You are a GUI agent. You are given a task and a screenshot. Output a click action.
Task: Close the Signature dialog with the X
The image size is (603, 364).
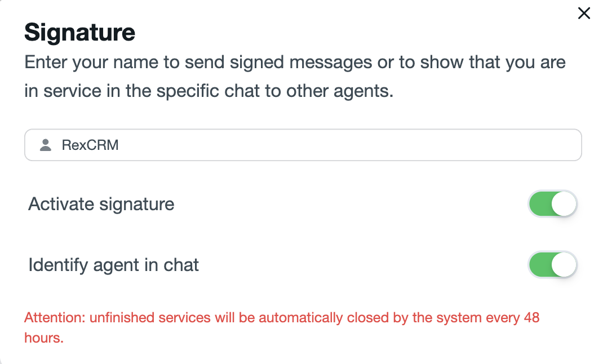tap(584, 13)
